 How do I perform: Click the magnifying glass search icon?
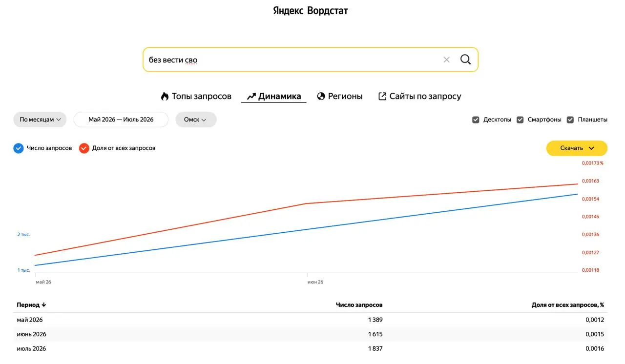(466, 60)
